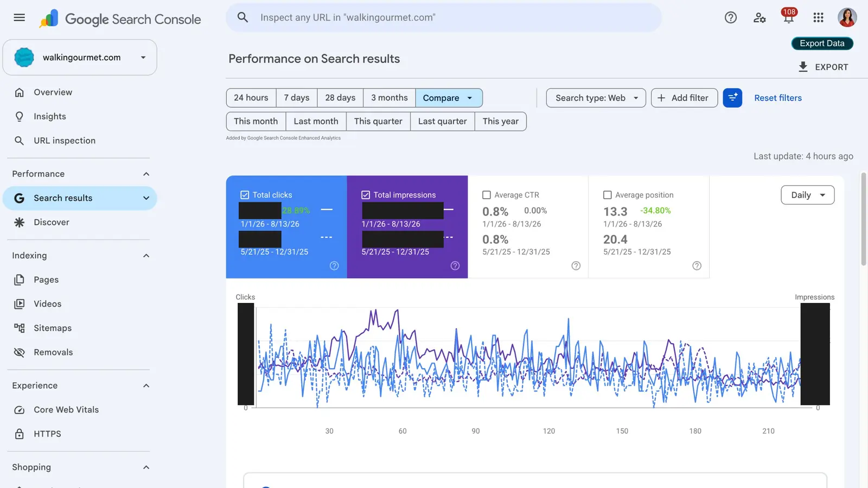Click the search magnifier icon
This screenshot has width=868, height=488.
(x=242, y=17)
